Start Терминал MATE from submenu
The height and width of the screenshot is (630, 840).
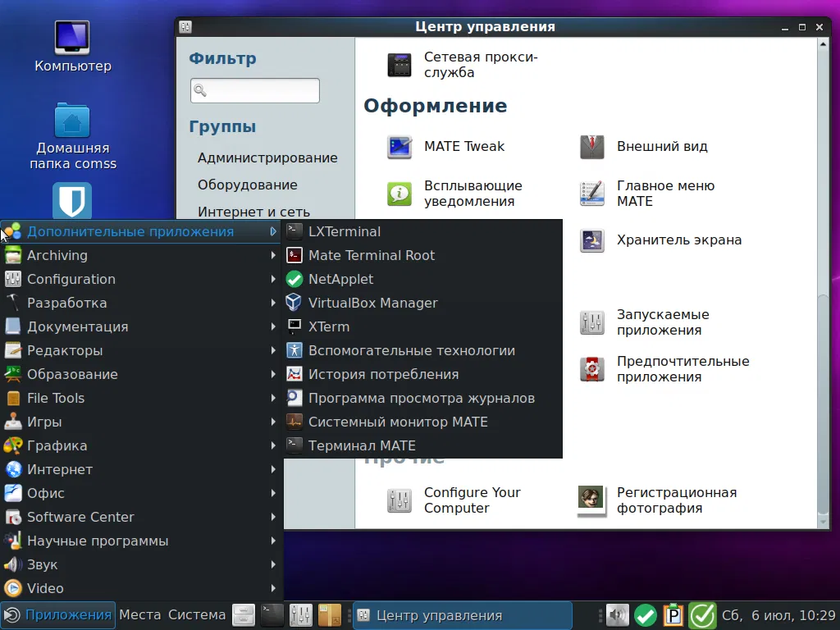[423, 445]
